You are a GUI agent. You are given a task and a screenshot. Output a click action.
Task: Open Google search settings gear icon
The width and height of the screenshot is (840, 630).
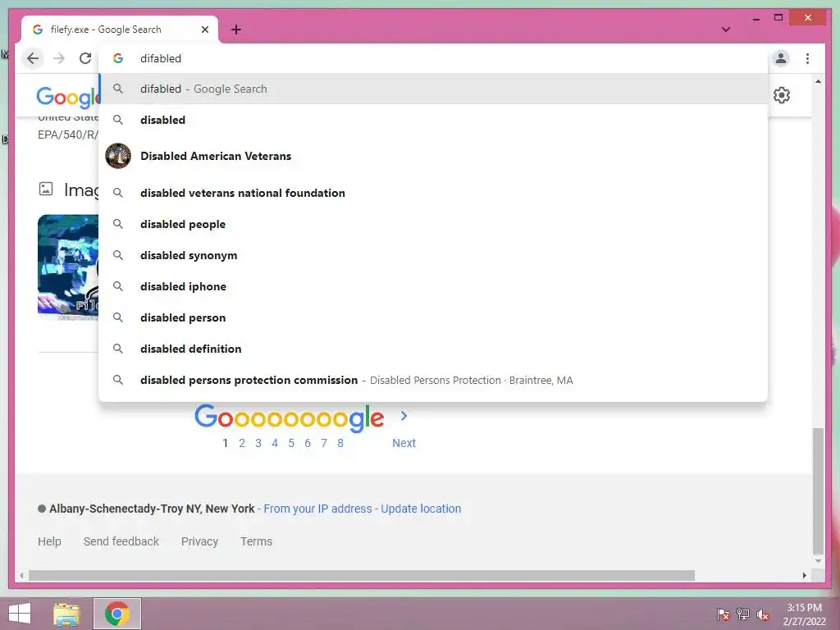(782, 95)
